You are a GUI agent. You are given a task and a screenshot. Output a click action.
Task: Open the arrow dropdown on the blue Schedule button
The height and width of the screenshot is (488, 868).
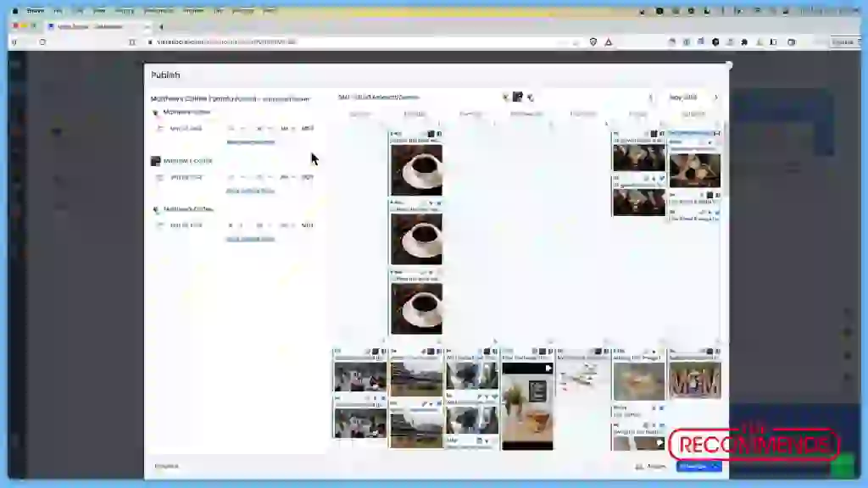(715, 467)
